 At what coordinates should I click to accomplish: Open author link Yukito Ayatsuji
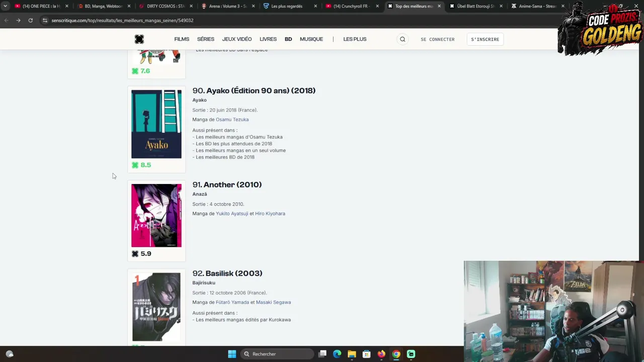232,214
